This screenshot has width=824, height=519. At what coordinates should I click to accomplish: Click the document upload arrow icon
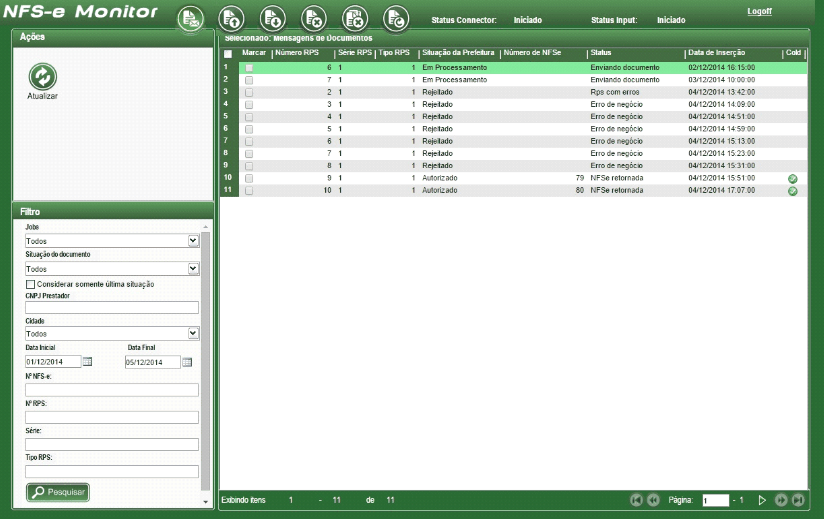pos(231,19)
